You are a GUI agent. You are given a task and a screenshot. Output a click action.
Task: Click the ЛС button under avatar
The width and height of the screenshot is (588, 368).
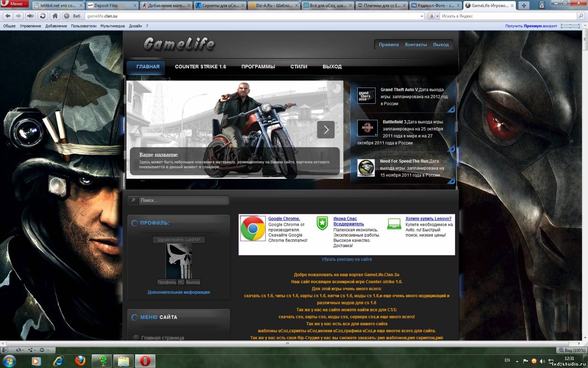click(181, 282)
